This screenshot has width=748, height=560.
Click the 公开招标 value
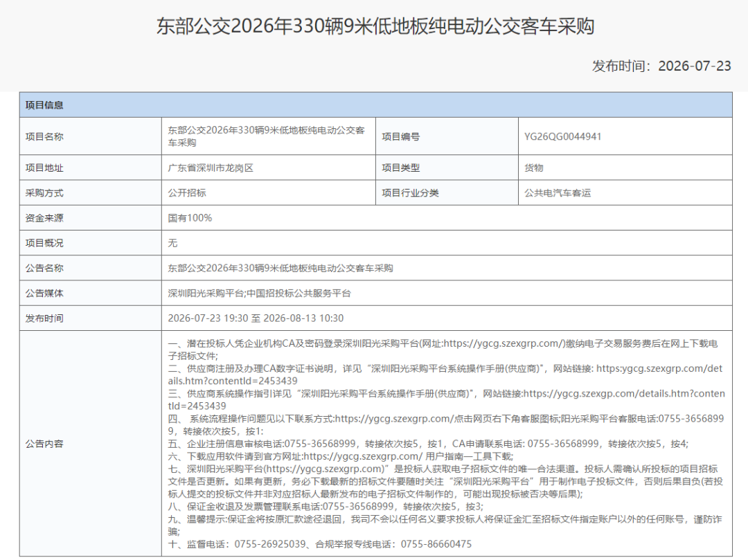[x=186, y=192]
